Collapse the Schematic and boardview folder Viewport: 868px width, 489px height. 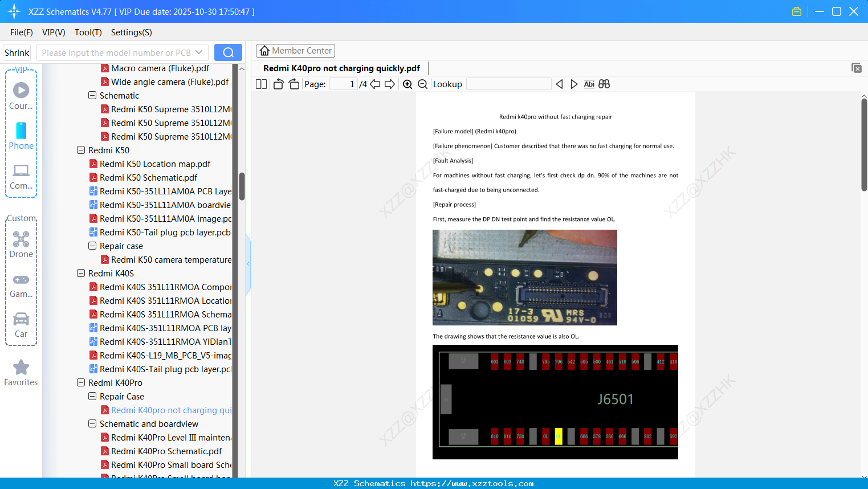[92, 424]
